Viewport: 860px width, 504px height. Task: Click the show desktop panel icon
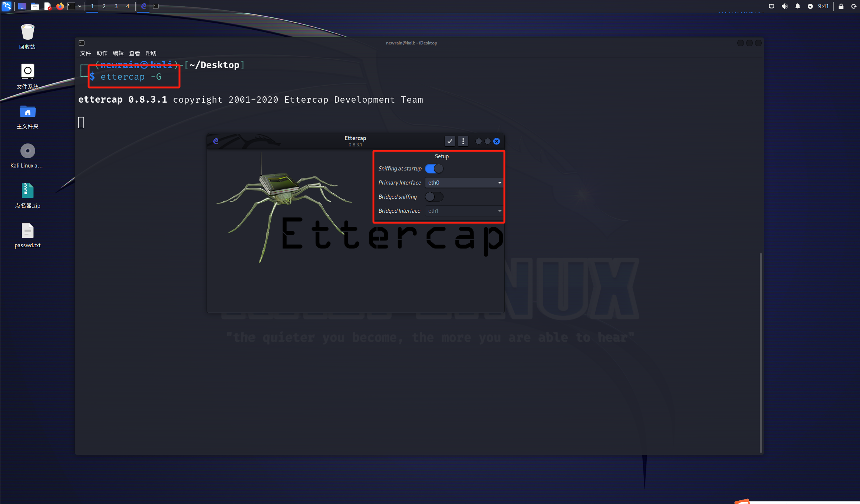[22, 6]
